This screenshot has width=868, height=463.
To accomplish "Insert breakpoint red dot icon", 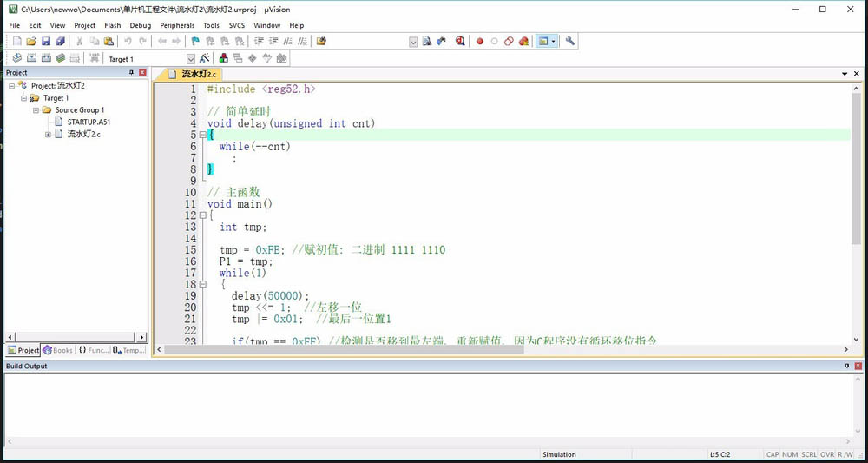I will (480, 41).
